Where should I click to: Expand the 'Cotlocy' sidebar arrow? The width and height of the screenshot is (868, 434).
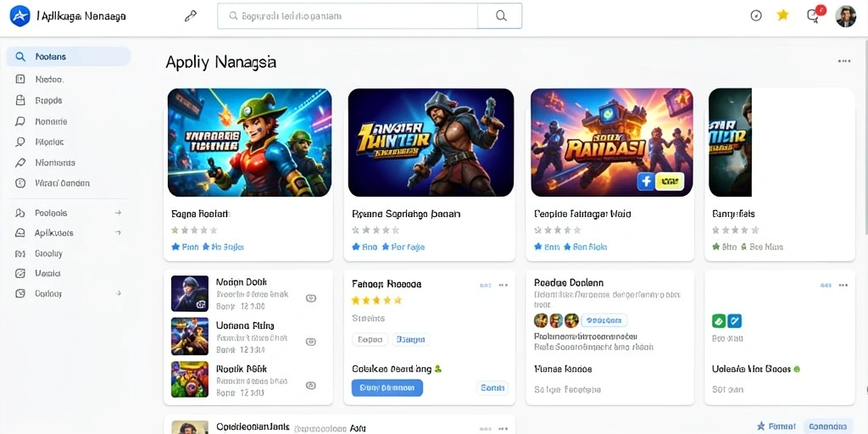pyautogui.click(x=117, y=293)
